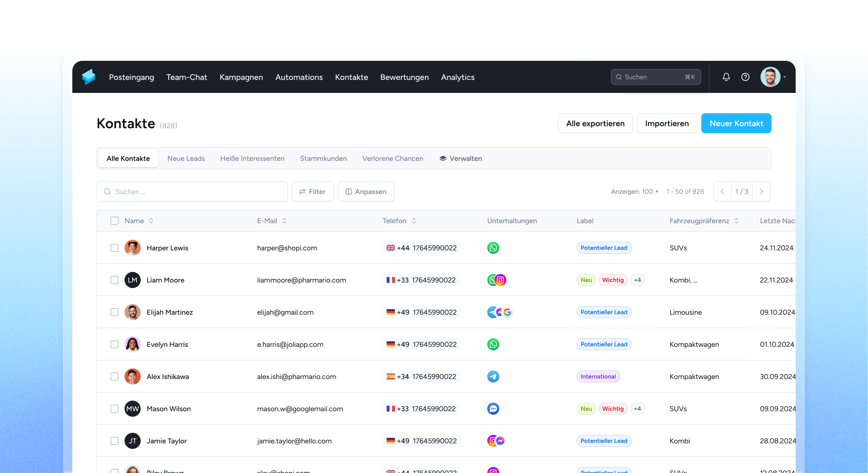Check the box next to Evelyn Harris
Viewport: 868px width, 473px height.
click(x=115, y=344)
